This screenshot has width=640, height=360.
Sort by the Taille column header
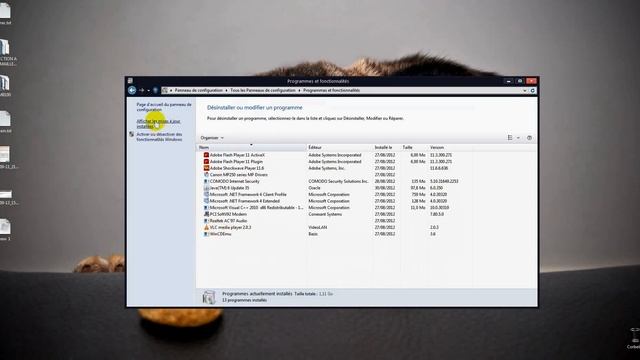pos(413,147)
